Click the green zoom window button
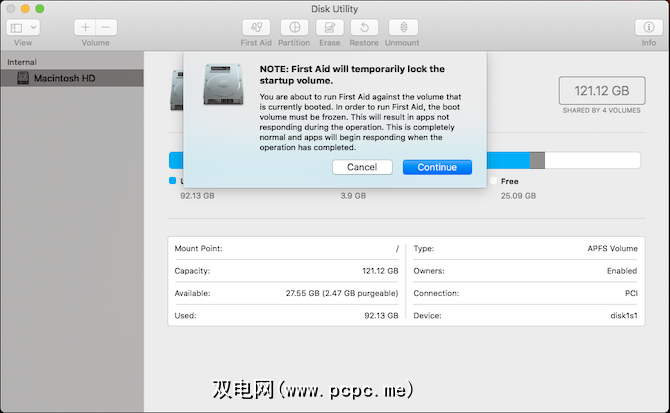Image resolution: width=670 pixels, height=413 pixels. 40,9
